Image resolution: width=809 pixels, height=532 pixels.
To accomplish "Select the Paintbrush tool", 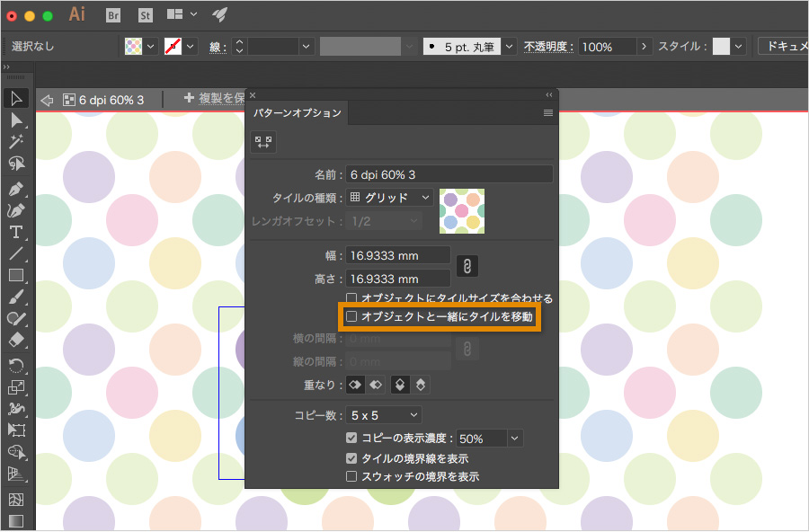I will tap(16, 297).
